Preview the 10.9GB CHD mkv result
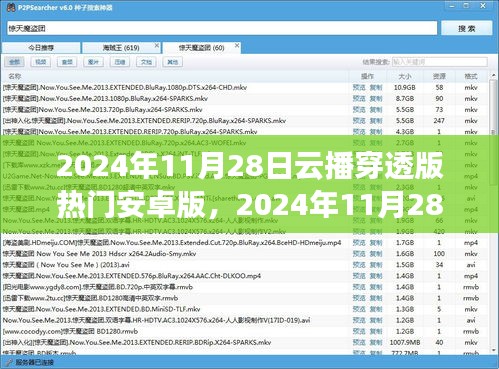Image resolution: width=499 pixels, height=369 pixels. pos(359,88)
